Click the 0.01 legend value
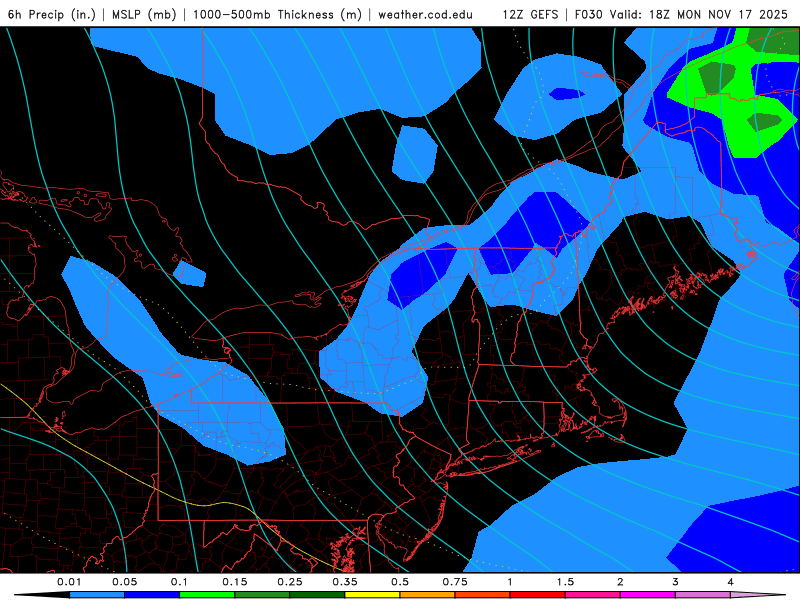This screenshot has width=800, height=600. (69, 582)
